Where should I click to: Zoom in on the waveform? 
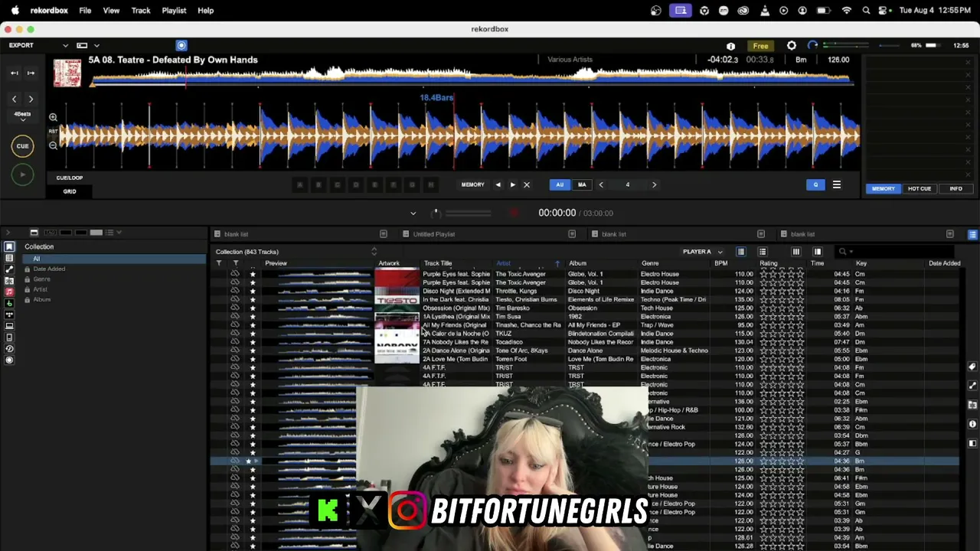[x=53, y=117]
